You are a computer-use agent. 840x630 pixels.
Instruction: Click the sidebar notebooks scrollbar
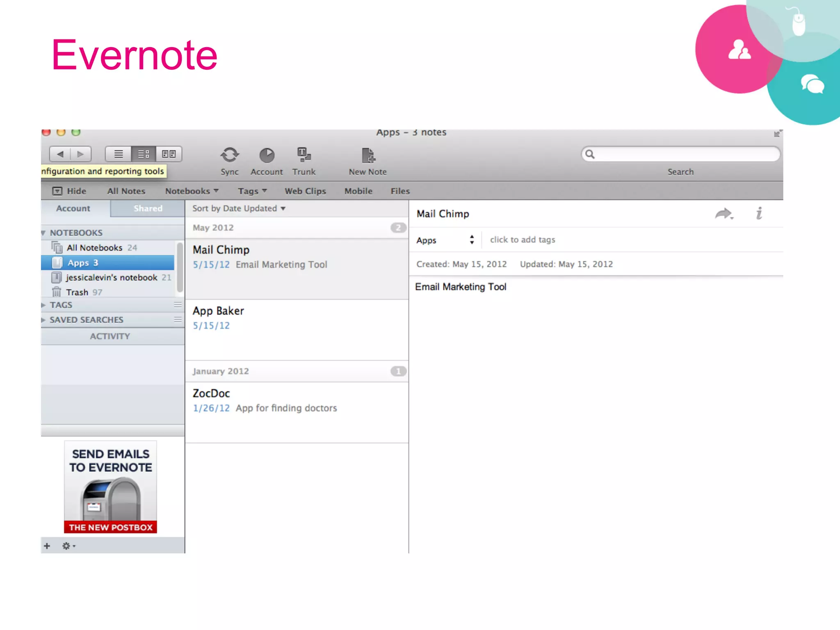180,267
